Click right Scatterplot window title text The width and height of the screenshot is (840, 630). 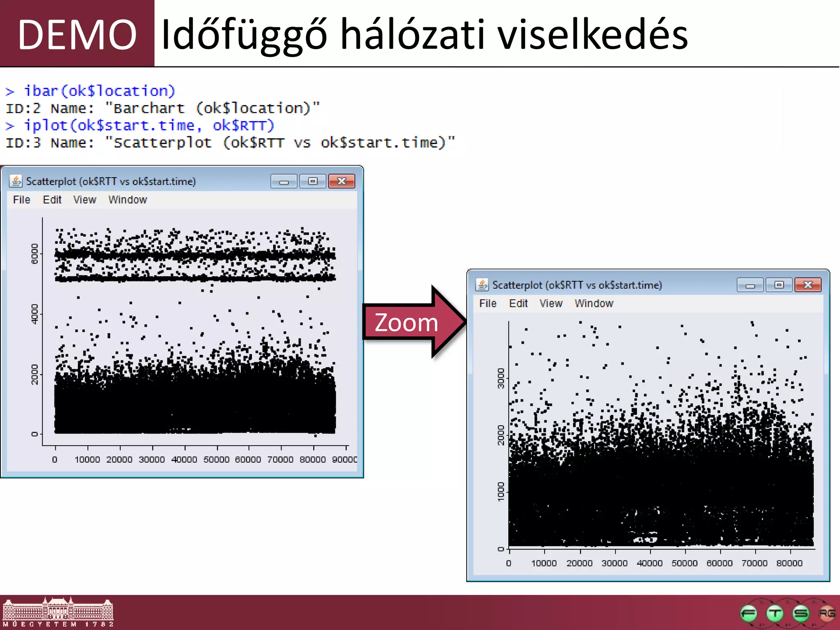(x=577, y=285)
